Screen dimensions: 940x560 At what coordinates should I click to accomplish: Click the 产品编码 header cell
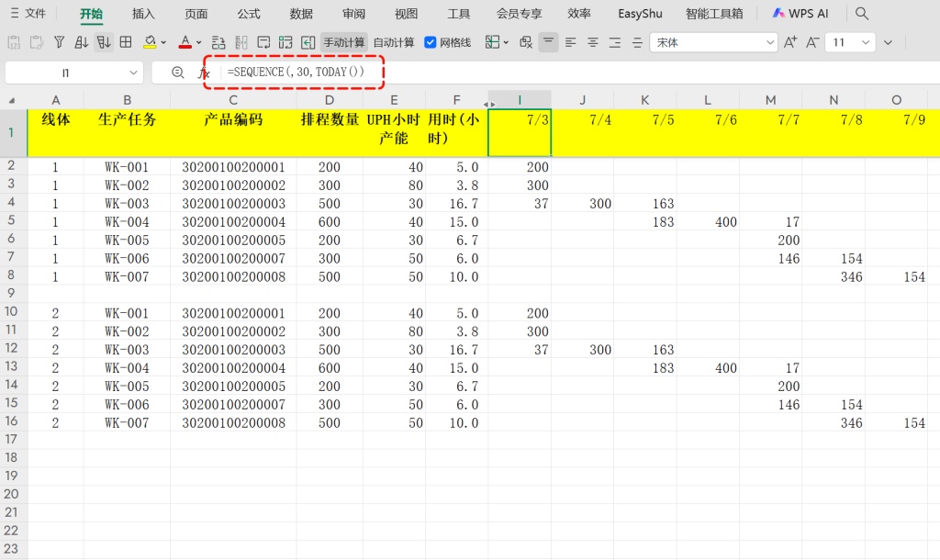(x=233, y=132)
